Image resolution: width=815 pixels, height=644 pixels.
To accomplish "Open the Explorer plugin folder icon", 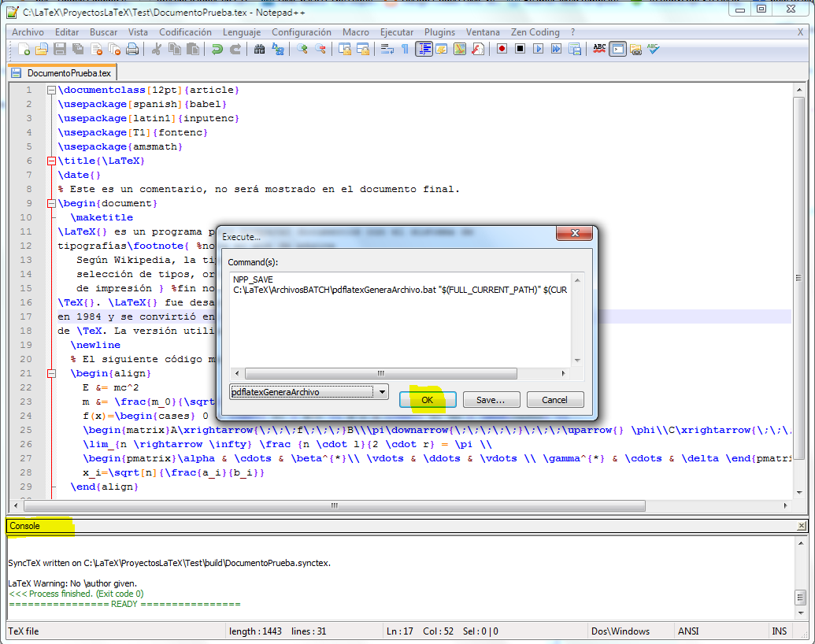I will pos(635,50).
